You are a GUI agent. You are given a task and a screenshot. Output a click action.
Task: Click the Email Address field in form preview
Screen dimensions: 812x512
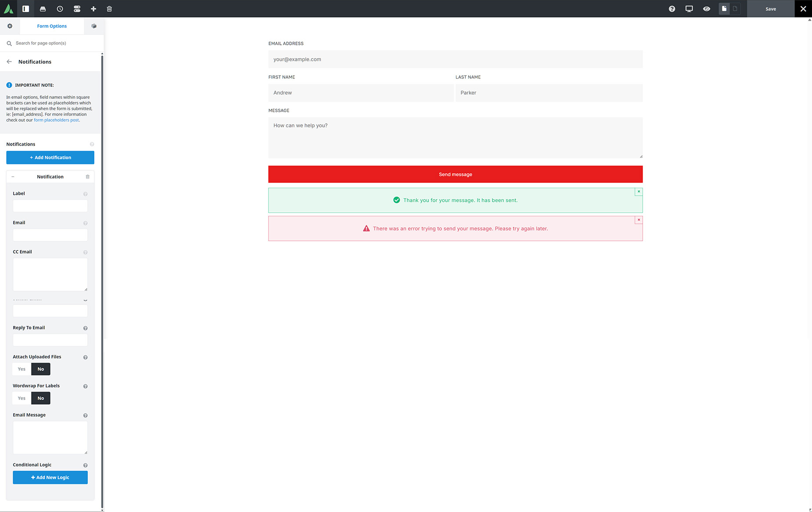click(455, 59)
